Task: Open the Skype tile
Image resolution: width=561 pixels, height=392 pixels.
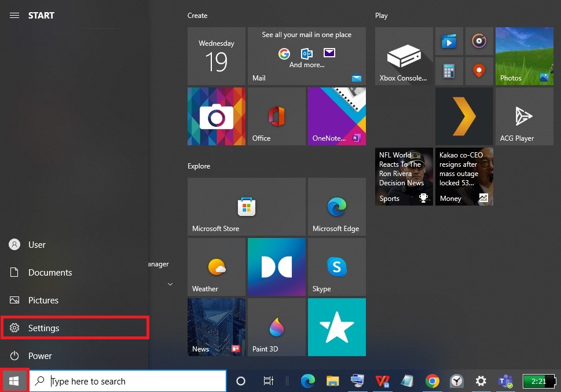Action: [x=337, y=267]
